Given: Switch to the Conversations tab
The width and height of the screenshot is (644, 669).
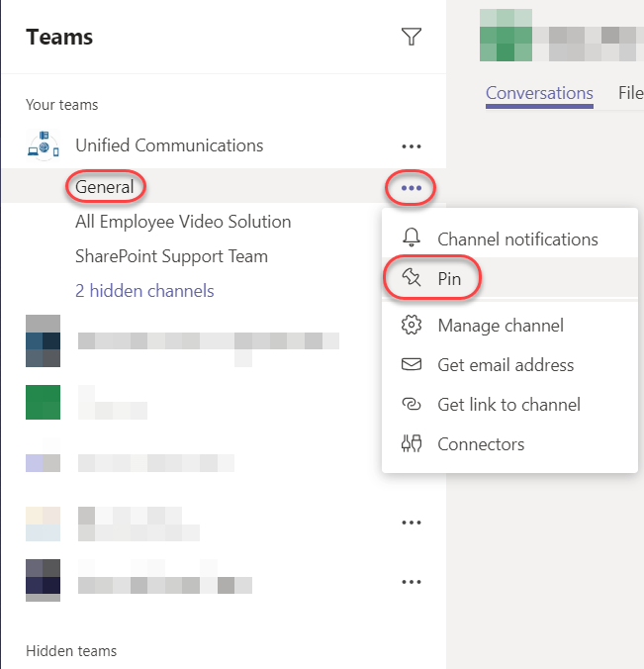Looking at the screenshot, I should click(539, 93).
